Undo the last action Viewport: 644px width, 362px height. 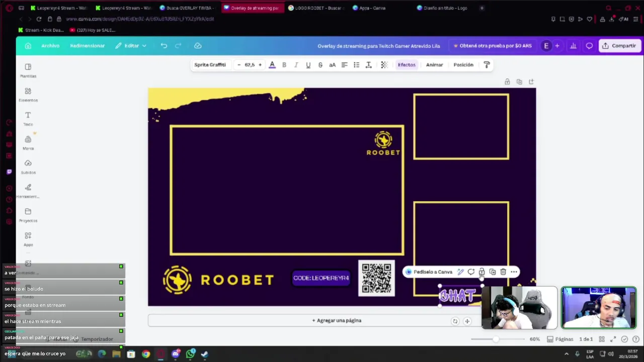tap(164, 46)
